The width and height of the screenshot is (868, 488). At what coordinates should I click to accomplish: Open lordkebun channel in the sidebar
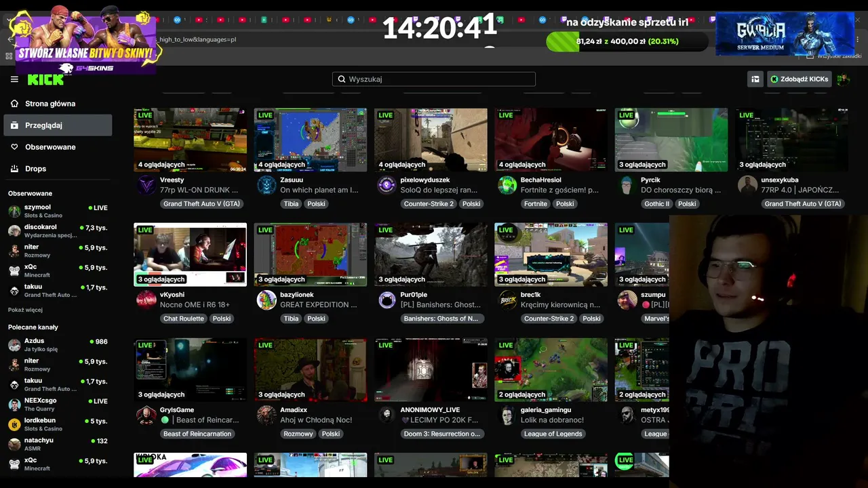point(58,424)
